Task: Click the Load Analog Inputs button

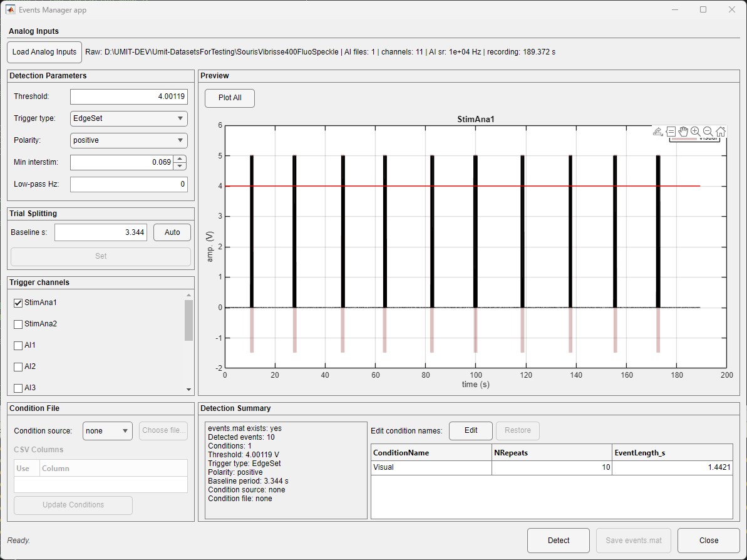Action: pos(44,52)
